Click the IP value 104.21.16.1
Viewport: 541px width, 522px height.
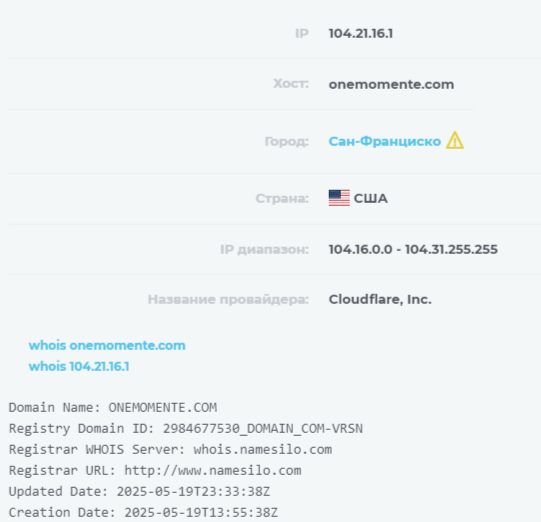tap(361, 33)
